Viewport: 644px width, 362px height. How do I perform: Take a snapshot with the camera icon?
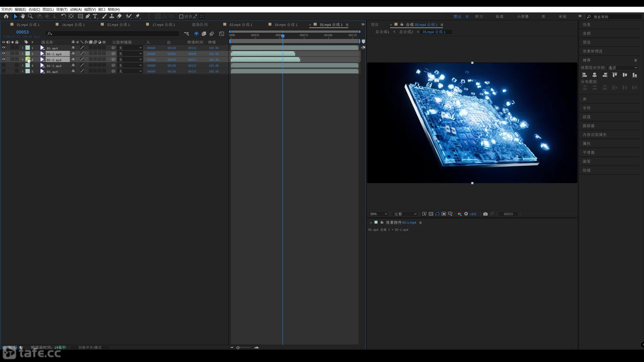[485, 214]
